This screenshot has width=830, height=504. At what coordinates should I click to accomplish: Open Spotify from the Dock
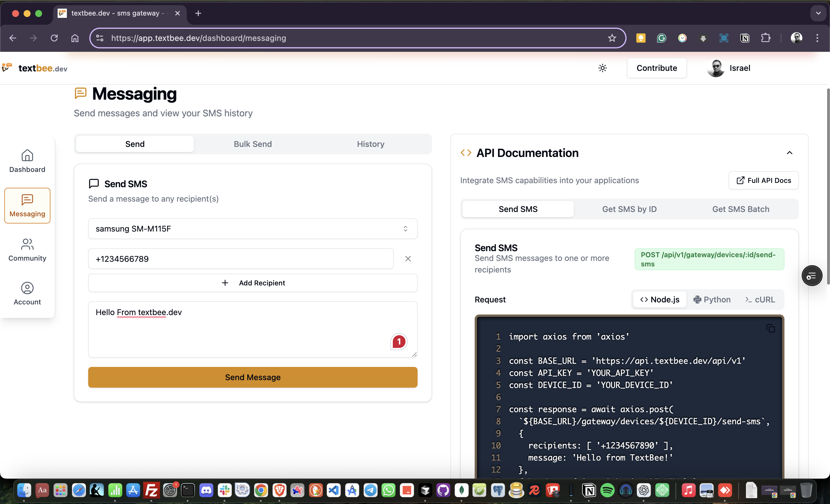[607, 490]
